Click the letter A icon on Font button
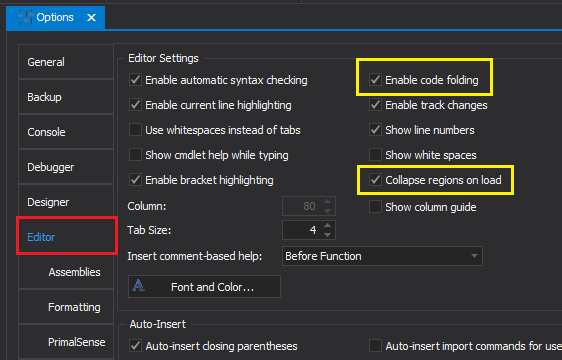 tap(138, 285)
